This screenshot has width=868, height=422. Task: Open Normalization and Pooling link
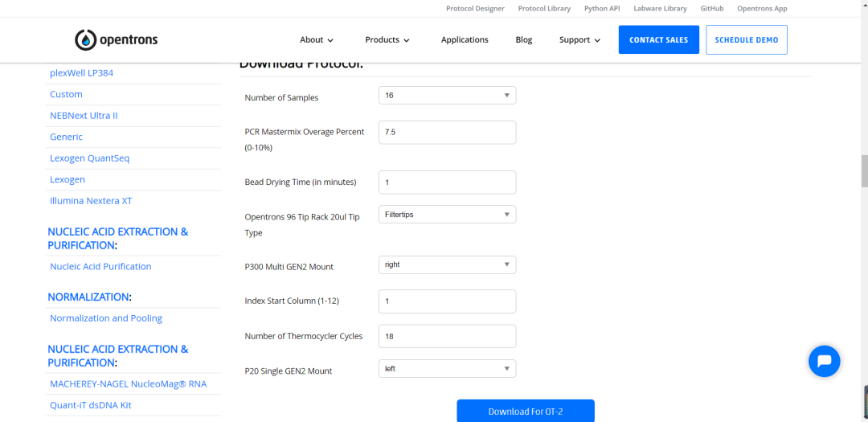(106, 318)
